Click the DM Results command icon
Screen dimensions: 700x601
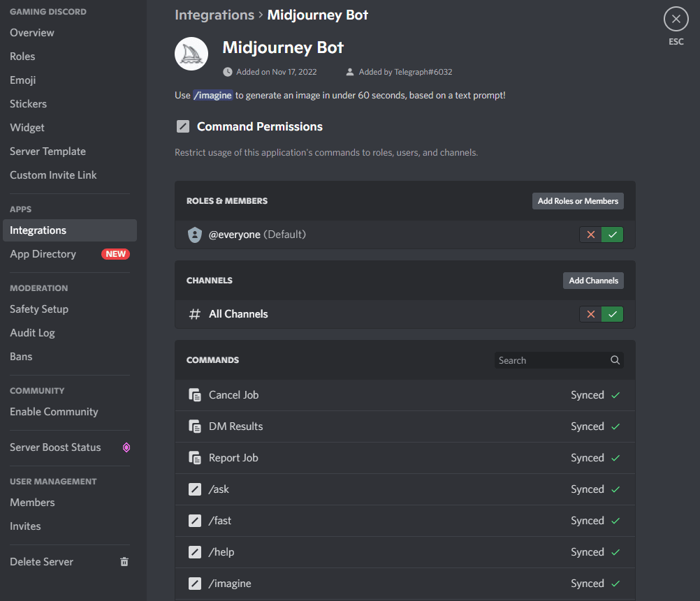(195, 426)
